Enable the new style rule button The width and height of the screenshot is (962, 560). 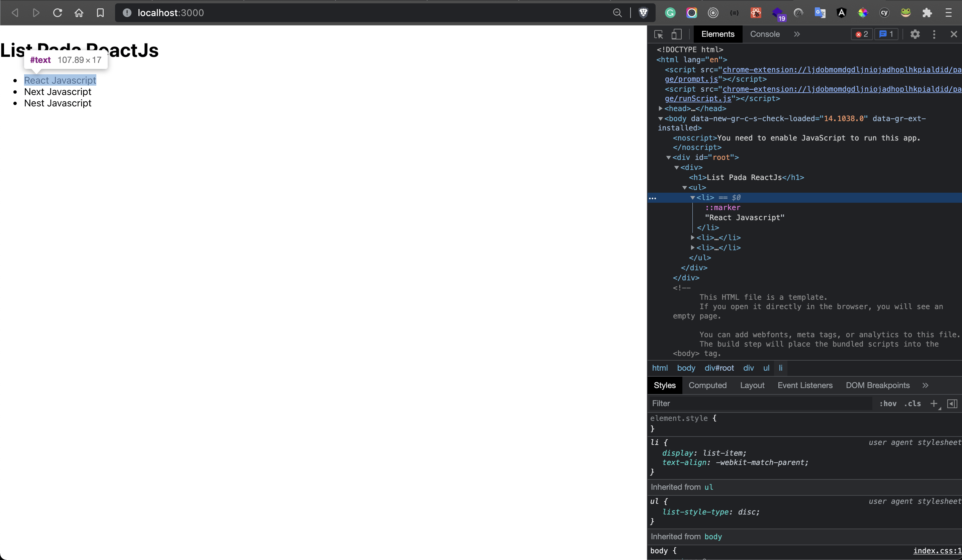934,403
